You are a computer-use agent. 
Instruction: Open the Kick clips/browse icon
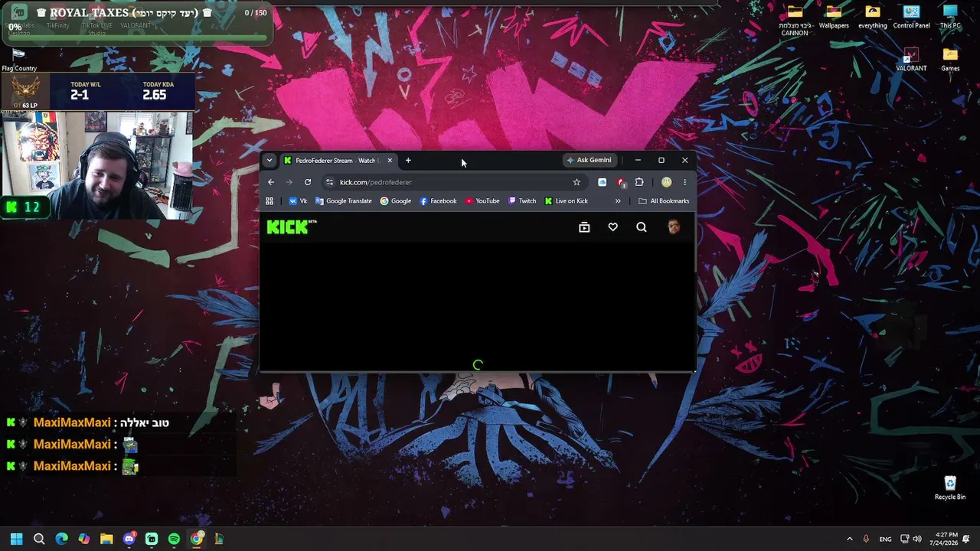pos(584,227)
